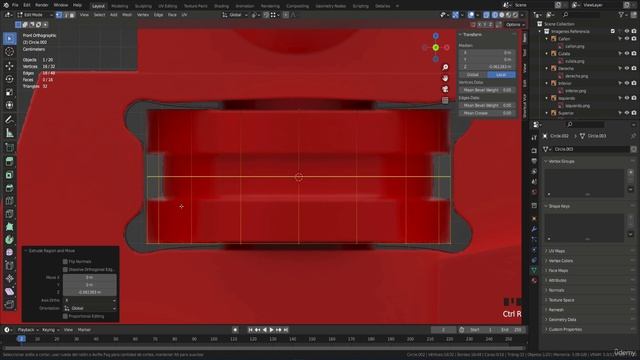Hide the Carlen collection with eye icon
This screenshot has width=640, height=360.
pyautogui.click(x=627, y=39)
